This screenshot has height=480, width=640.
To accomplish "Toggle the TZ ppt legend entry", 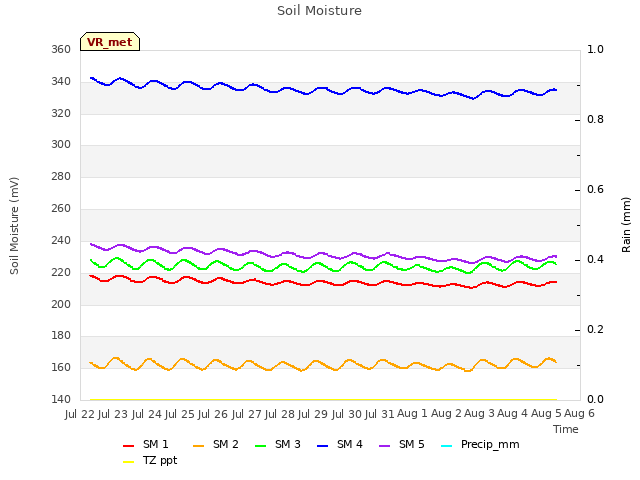I will (x=150, y=461).
